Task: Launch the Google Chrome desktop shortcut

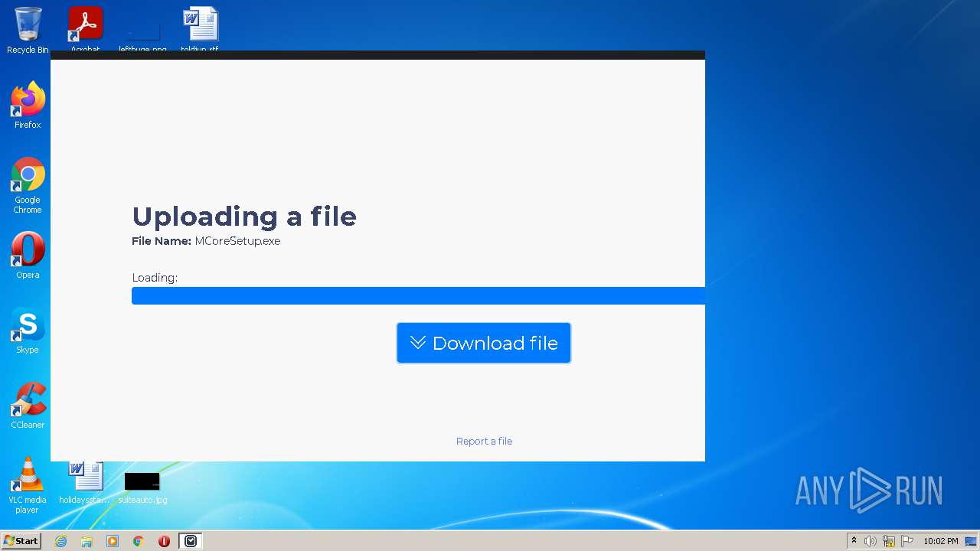Action: 28,185
